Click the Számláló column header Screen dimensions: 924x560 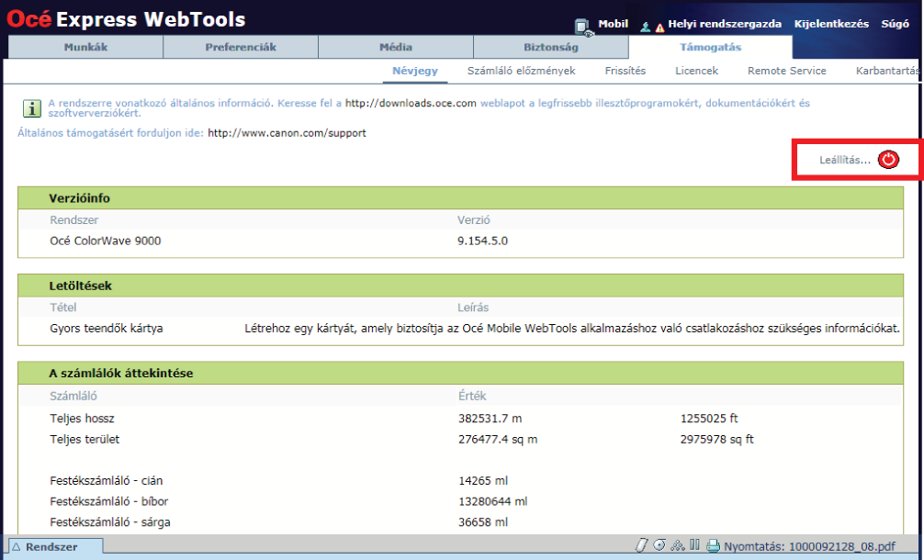73,397
